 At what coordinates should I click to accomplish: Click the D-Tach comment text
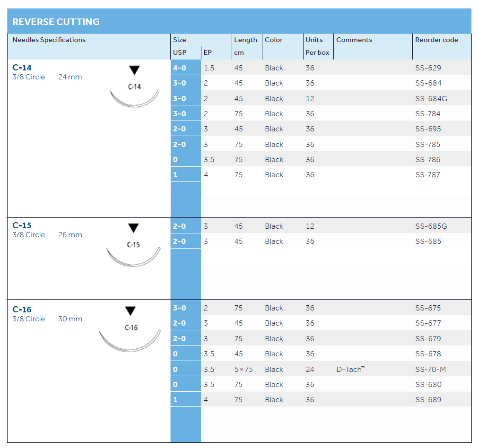[350, 370]
